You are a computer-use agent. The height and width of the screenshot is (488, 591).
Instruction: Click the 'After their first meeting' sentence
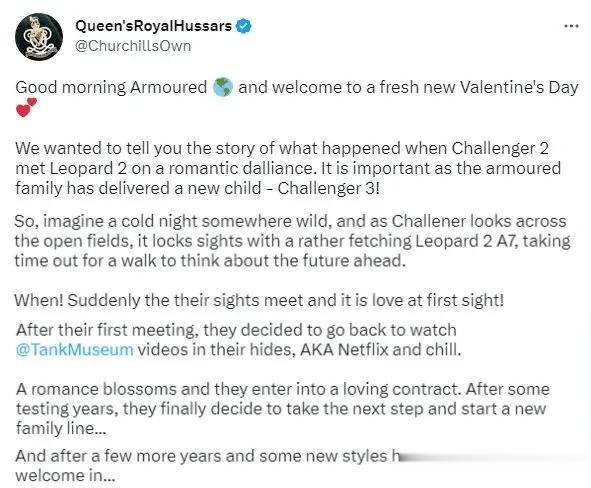click(238, 340)
